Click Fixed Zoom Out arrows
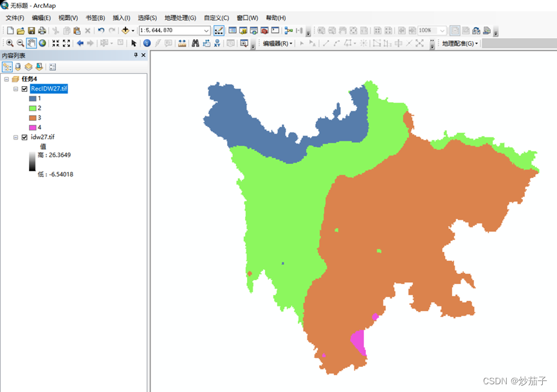This screenshot has width=557, height=392. pos(66,43)
